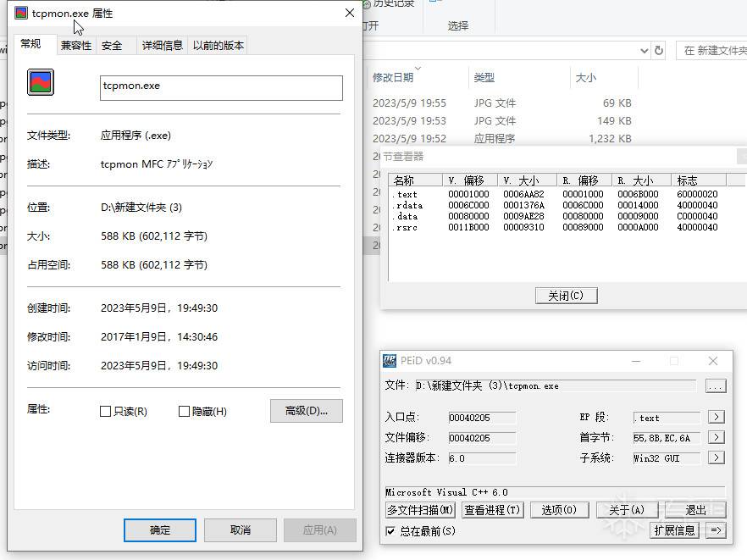Select the 1,232 KB 应用程序 row

point(503,138)
